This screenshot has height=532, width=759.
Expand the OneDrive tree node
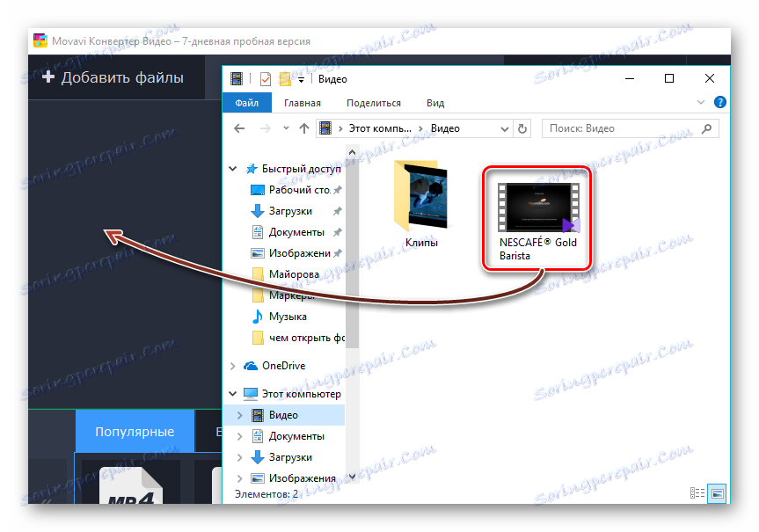coord(233,366)
